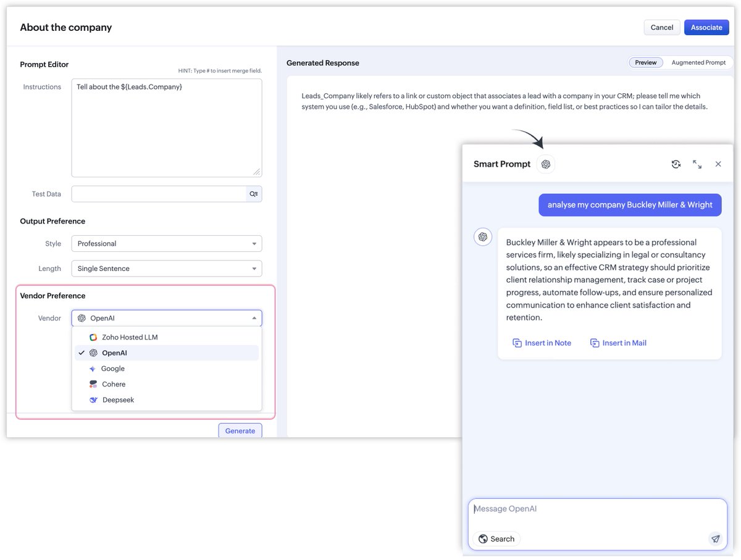Close the Smart Prompt panel
This screenshot has width=741, height=560.
click(x=718, y=164)
